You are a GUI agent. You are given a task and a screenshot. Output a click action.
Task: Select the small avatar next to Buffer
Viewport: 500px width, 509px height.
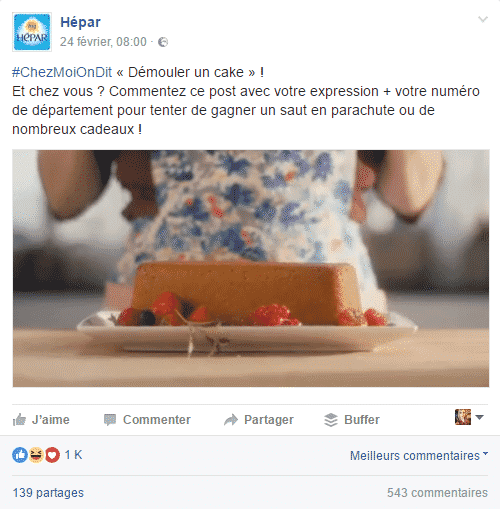(463, 417)
